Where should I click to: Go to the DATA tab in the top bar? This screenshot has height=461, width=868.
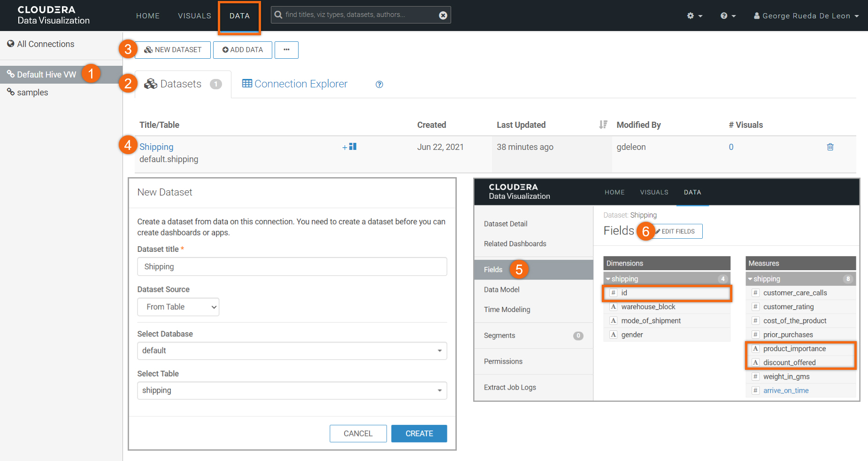click(x=239, y=16)
